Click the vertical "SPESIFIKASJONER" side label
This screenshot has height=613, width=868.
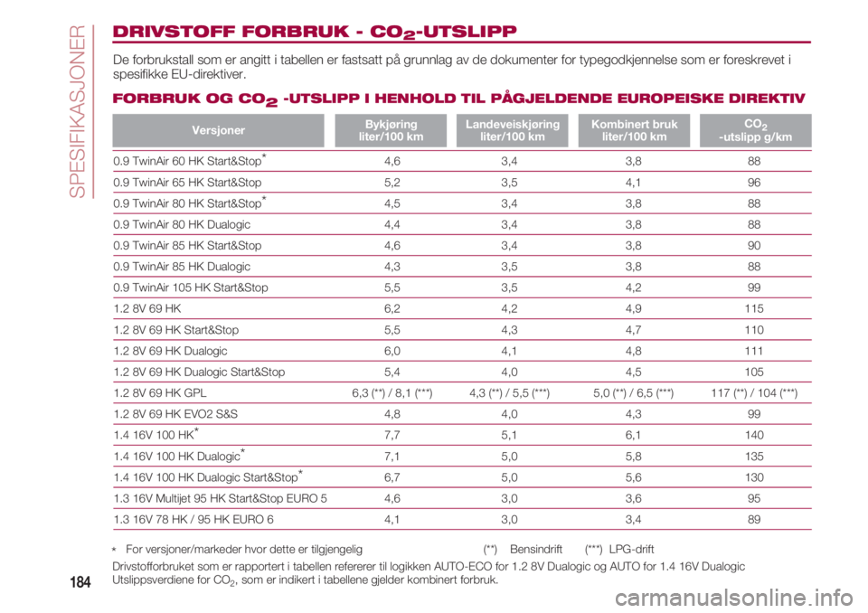[x=78, y=111]
